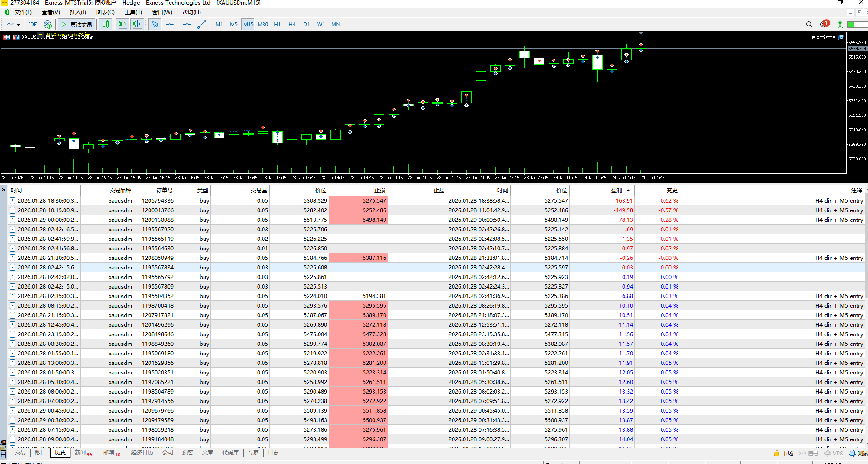
Task: Switch to the 代码库 tab
Action: click(x=230, y=453)
